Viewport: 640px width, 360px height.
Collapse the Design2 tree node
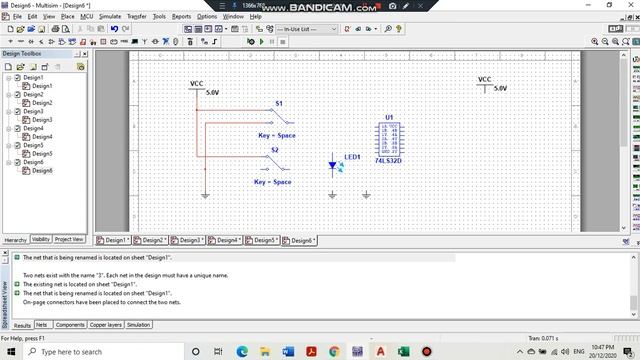(x=9, y=94)
